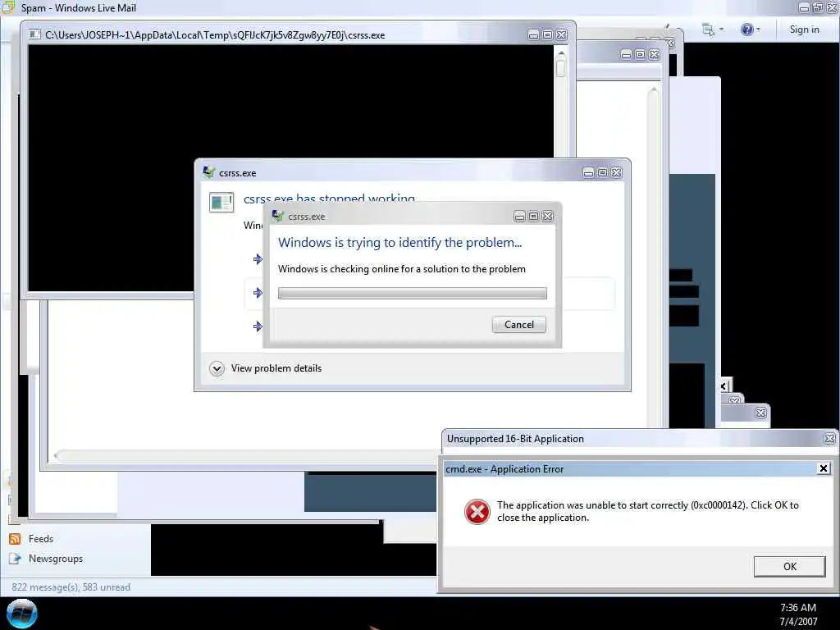Screen dimensions: 840x630
Task: Open the blue Help question mark icon
Action: (x=746, y=30)
